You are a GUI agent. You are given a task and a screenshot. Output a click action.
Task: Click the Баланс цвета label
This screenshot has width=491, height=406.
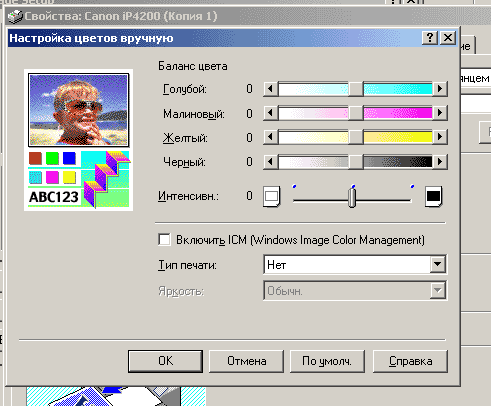pyautogui.click(x=193, y=66)
